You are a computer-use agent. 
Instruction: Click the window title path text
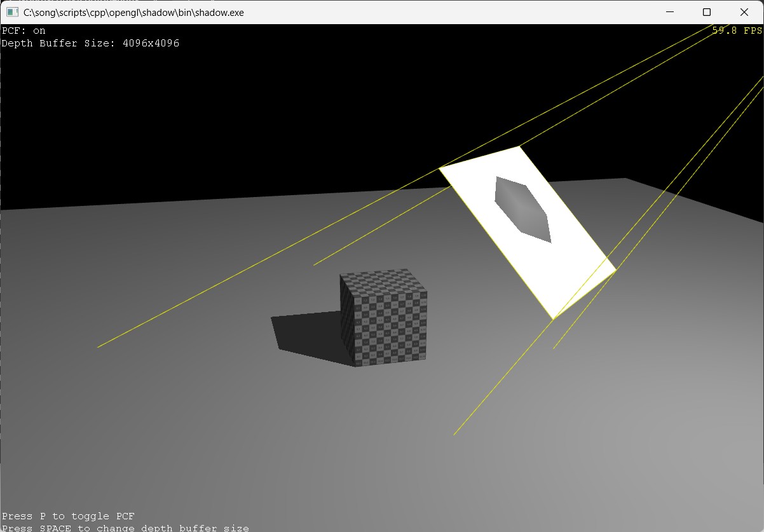pyautogui.click(x=133, y=12)
